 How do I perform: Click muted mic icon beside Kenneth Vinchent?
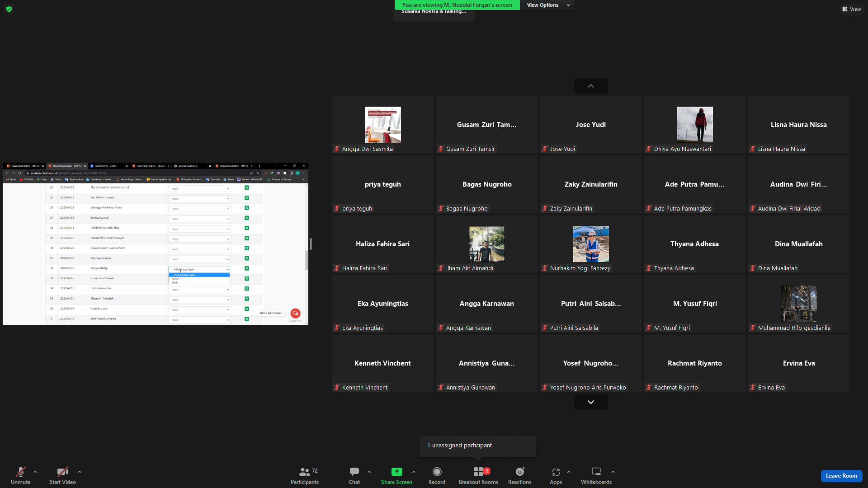[337, 388]
